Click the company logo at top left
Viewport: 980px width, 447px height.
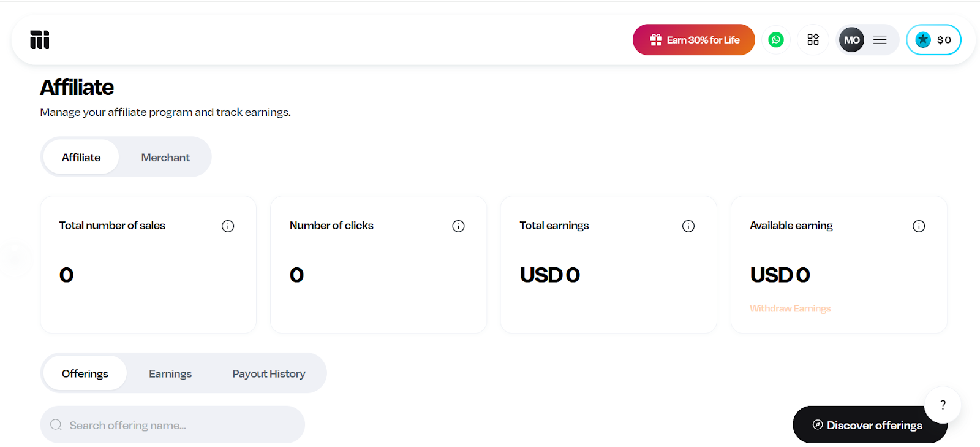pos(39,39)
